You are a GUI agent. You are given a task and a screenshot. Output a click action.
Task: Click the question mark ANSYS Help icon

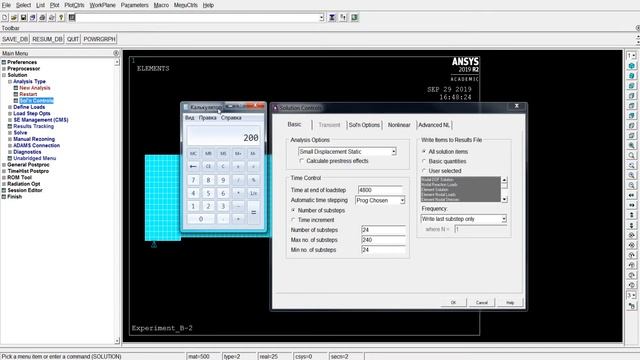pos(61,18)
